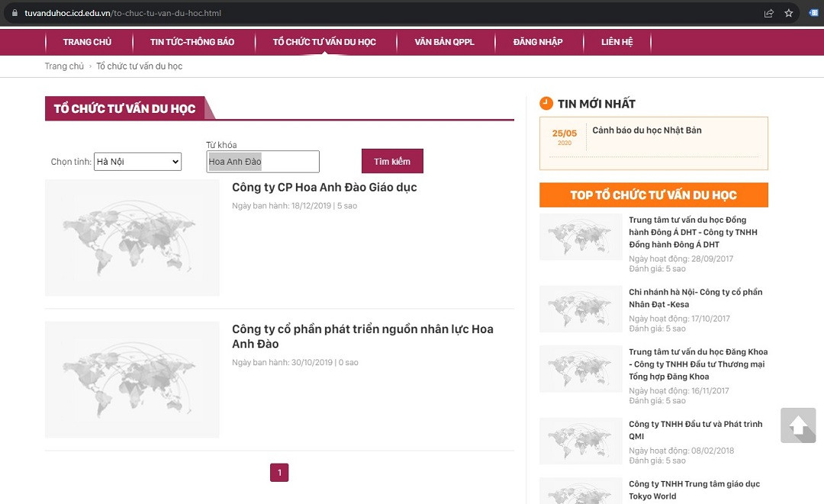Select Văn bản QPPL menu item

pyautogui.click(x=444, y=42)
